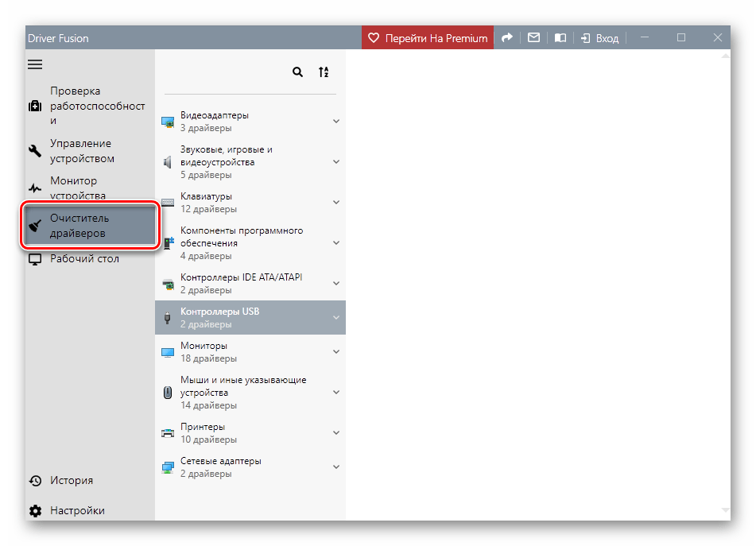Click the share arrow icon in title bar
Screen dimensions: 756x546
506,37
